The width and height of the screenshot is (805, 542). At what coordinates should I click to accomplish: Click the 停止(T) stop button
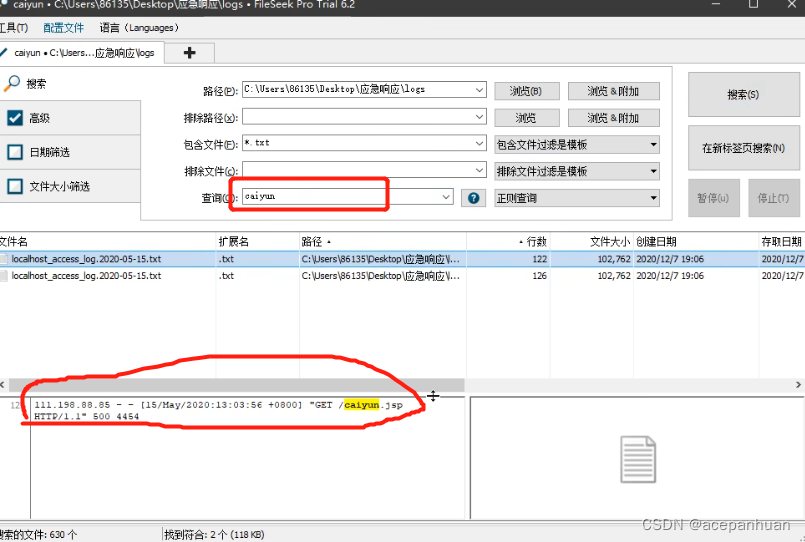(x=774, y=198)
